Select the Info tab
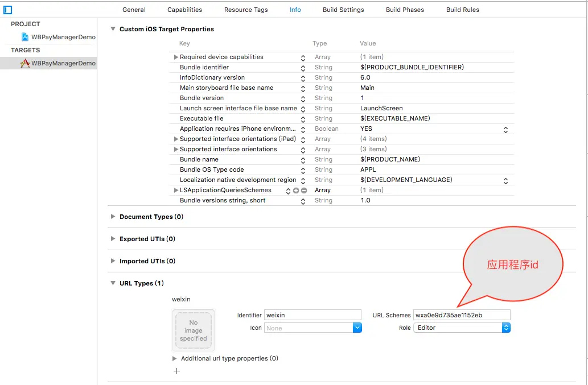588x385 pixels. 295,10
